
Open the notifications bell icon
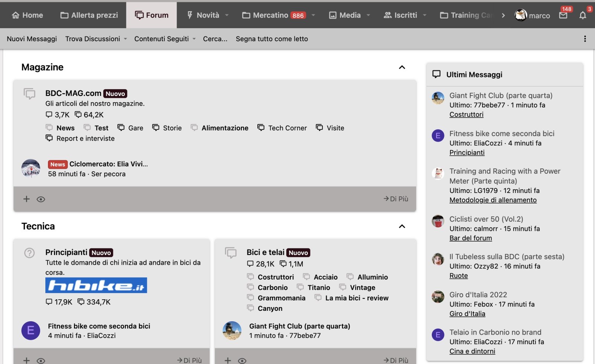pyautogui.click(x=582, y=15)
